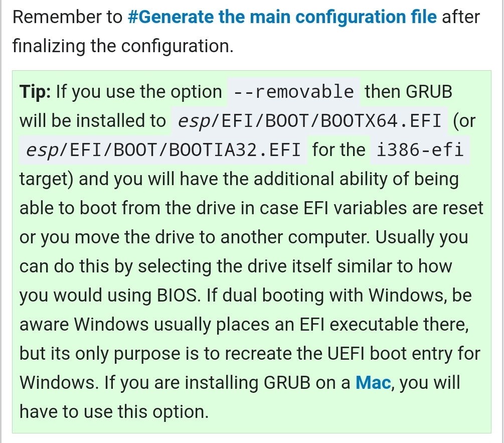Click the "finalizing the configuration." text
This screenshot has width=504, height=443.
pyautogui.click(x=123, y=46)
